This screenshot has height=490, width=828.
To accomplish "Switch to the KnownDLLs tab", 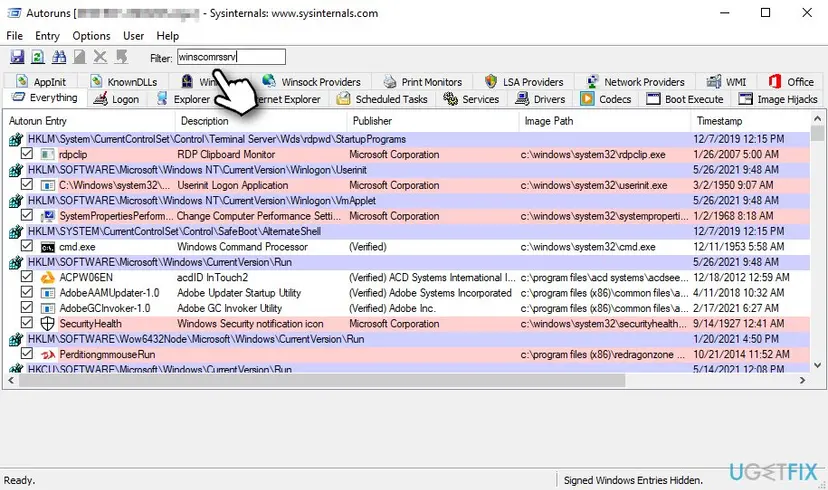I will click(125, 82).
